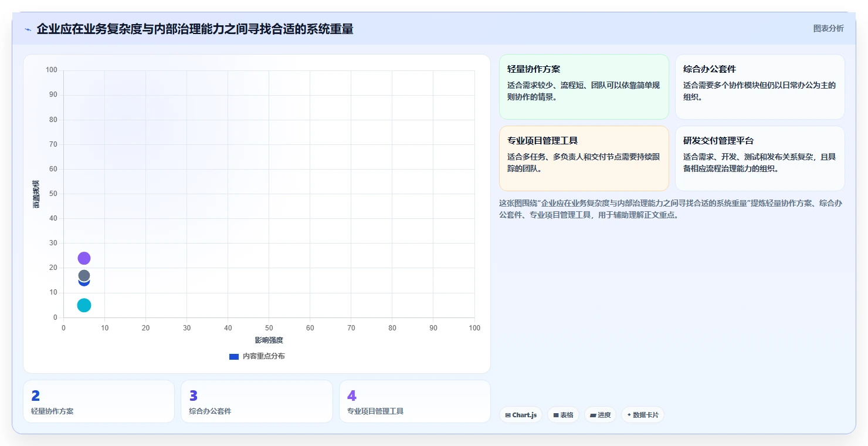
Task: Select the 表格 tag
Action: 563,415
